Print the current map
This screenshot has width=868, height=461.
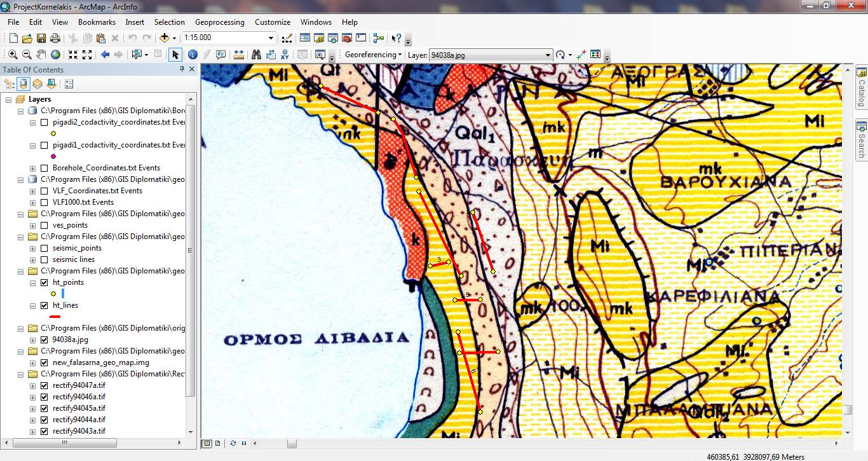tap(55, 38)
